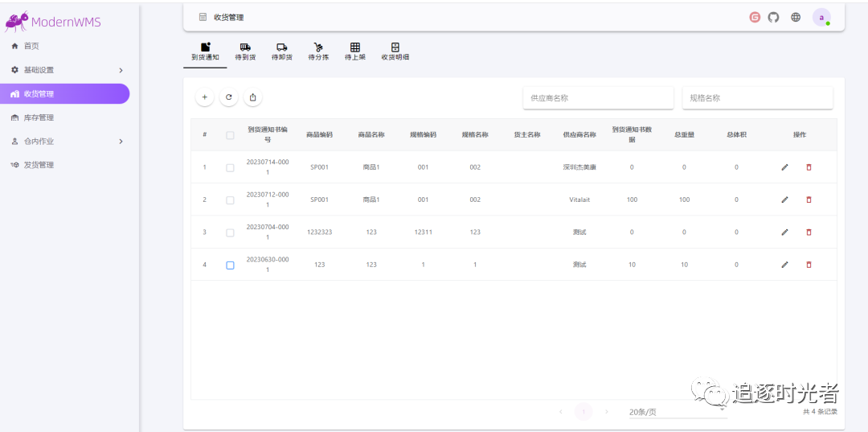This screenshot has width=868, height=432.
Task: Open the 20条/页 page size dropdown
Action: click(x=677, y=412)
